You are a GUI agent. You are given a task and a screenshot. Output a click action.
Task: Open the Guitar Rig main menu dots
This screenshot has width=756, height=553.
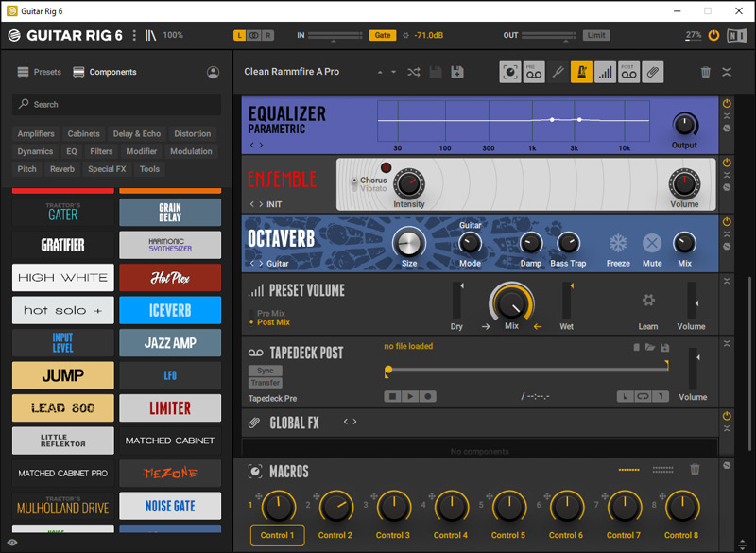click(134, 35)
